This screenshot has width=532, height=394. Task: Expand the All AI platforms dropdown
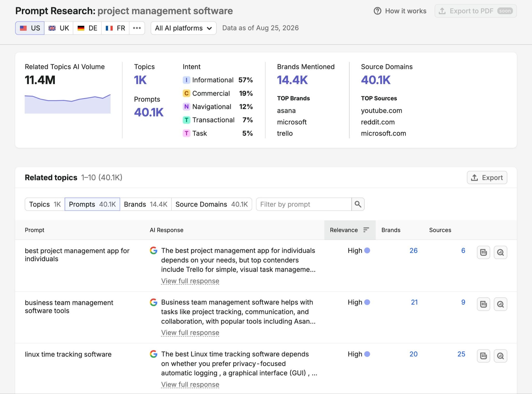pyautogui.click(x=183, y=28)
